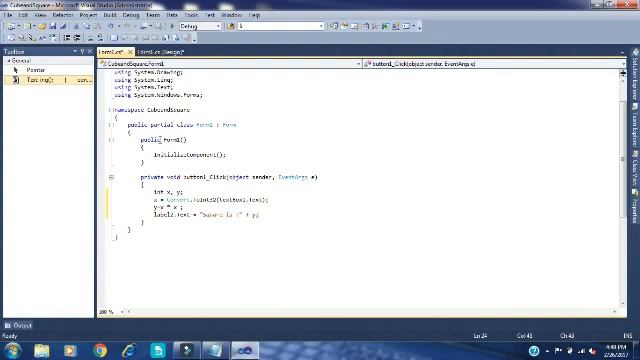This screenshot has width=640, height=360.
Task: Click the Toggle Bookmark icon
Action: tap(113, 38)
